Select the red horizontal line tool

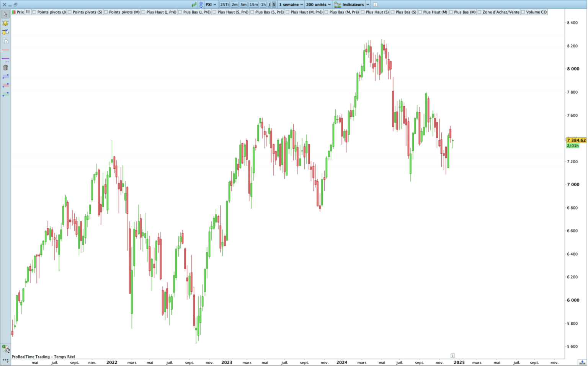[x=5, y=50]
